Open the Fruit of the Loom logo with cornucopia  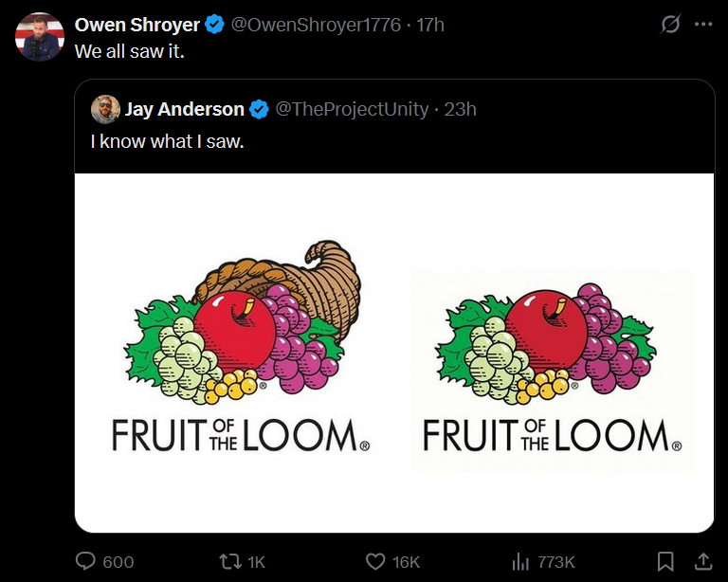point(241,351)
